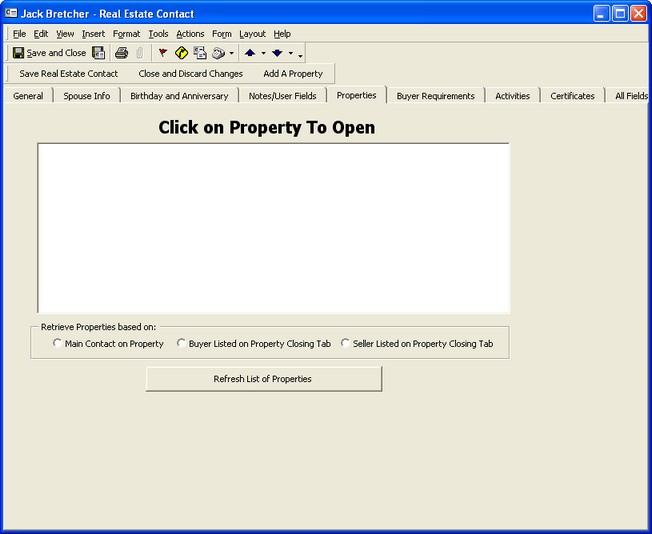Open the Insert menu
The height and width of the screenshot is (534, 652).
[x=93, y=34]
